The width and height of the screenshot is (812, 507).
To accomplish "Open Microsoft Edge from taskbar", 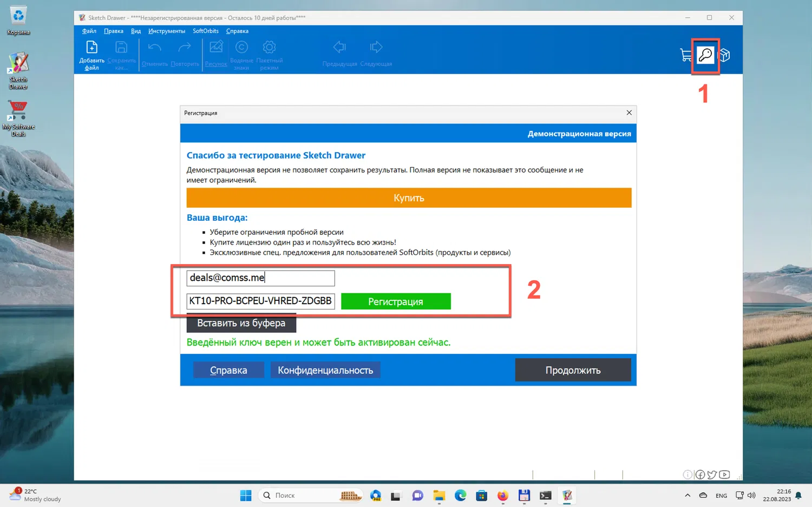I will click(x=460, y=495).
